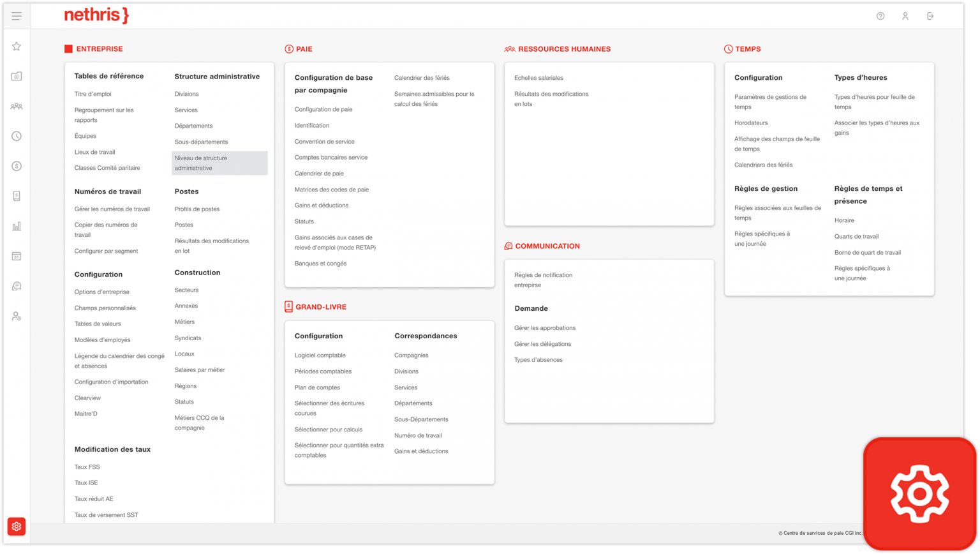Go to Calendrier de paie

click(x=319, y=174)
